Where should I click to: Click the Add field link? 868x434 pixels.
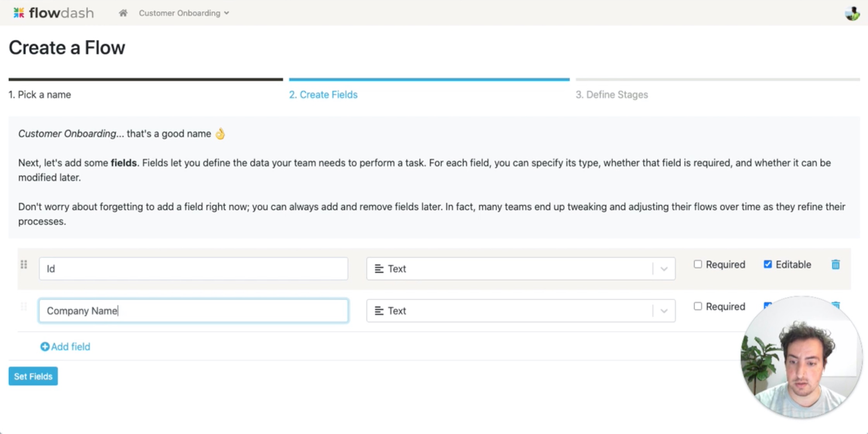pyautogui.click(x=71, y=347)
